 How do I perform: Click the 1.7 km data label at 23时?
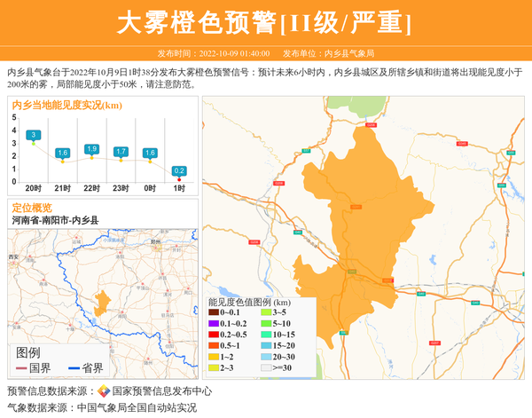(x=121, y=152)
